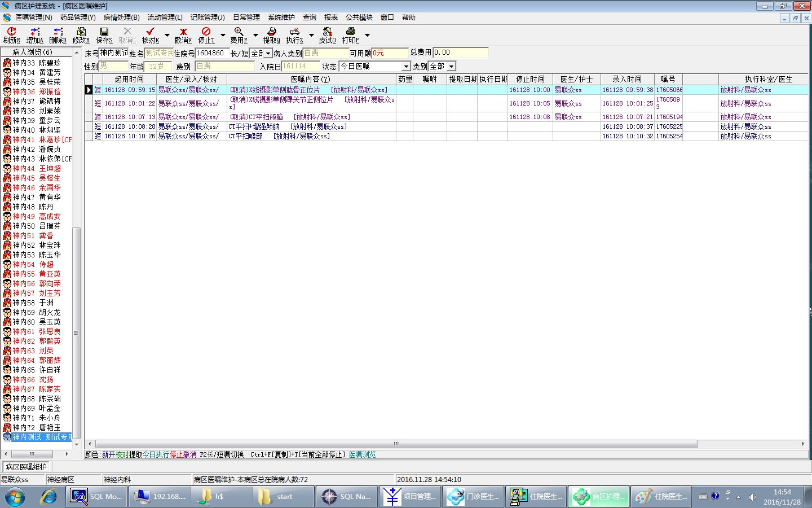The height and width of the screenshot is (508, 812).
Task: Open the 药品管理 menu
Action: pos(78,17)
